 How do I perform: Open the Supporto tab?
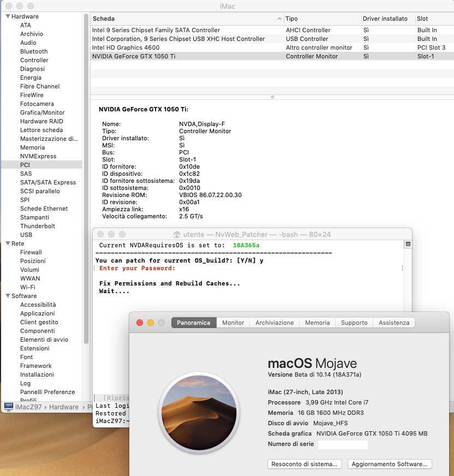(354, 323)
